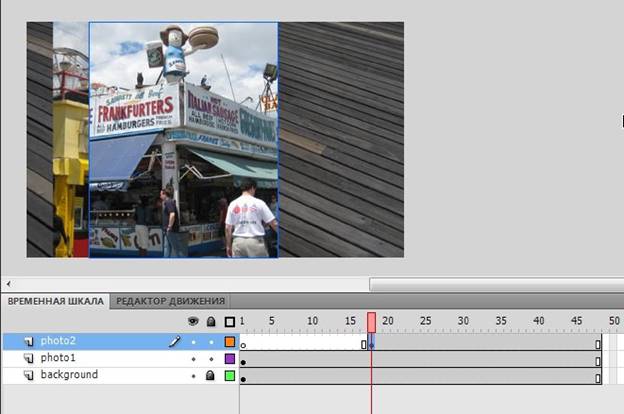Click frame 5 on timeline ruler
Viewport: 624px width, 414px height.
272,321
